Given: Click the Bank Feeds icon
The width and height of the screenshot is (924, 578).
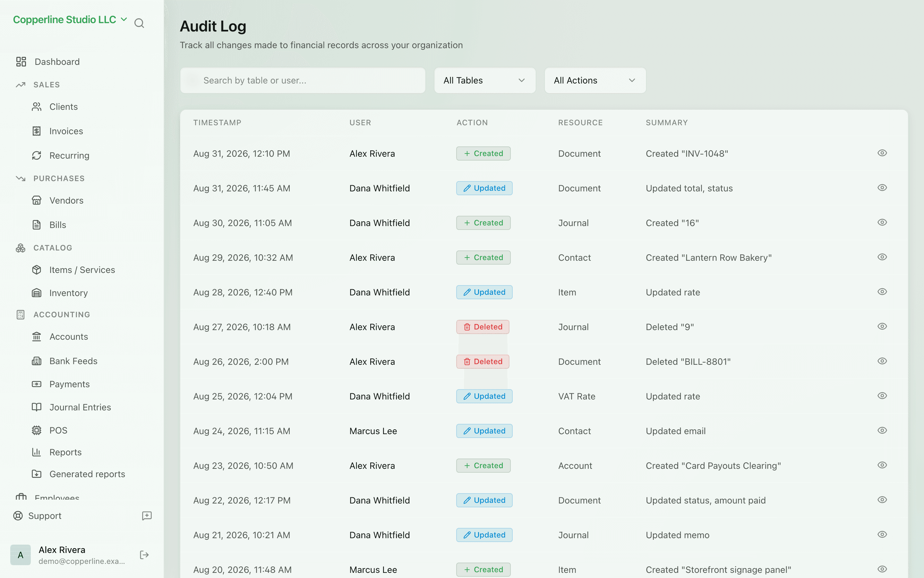Looking at the screenshot, I should pos(37,361).
